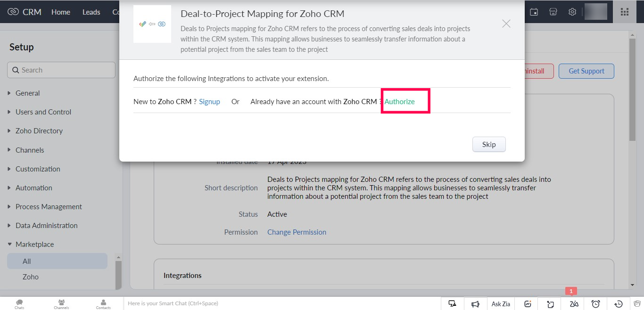The width and height of the screenshot is (644, 310).
Task: Open Zia notifications with badge 1
Action: (574, 304)
